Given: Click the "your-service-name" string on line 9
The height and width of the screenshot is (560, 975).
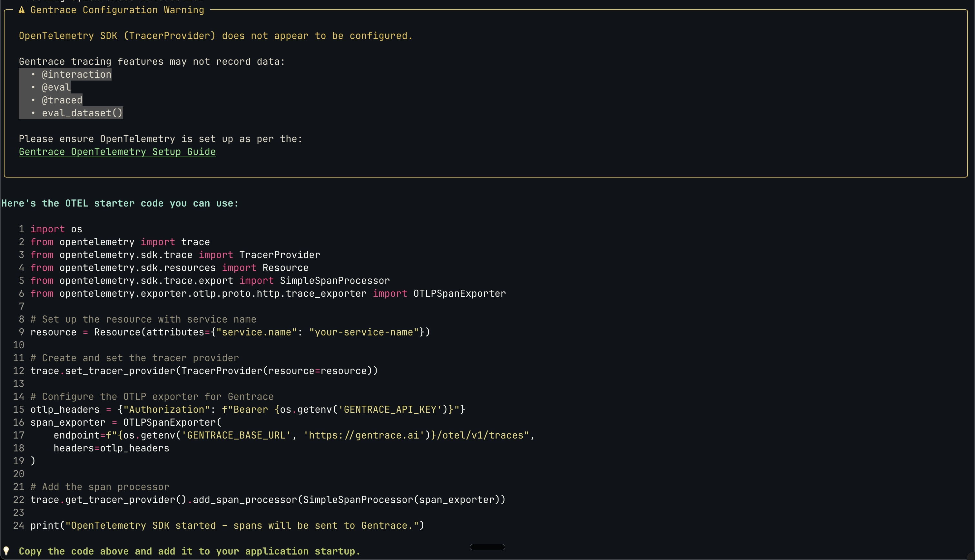Looking at the screenshot, I should (x=364, y=332).
